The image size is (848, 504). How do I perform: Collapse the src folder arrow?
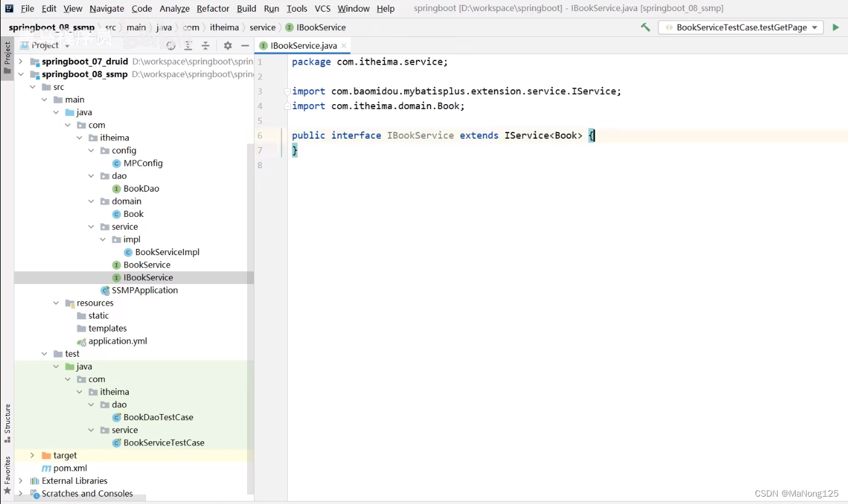(33, 87)
